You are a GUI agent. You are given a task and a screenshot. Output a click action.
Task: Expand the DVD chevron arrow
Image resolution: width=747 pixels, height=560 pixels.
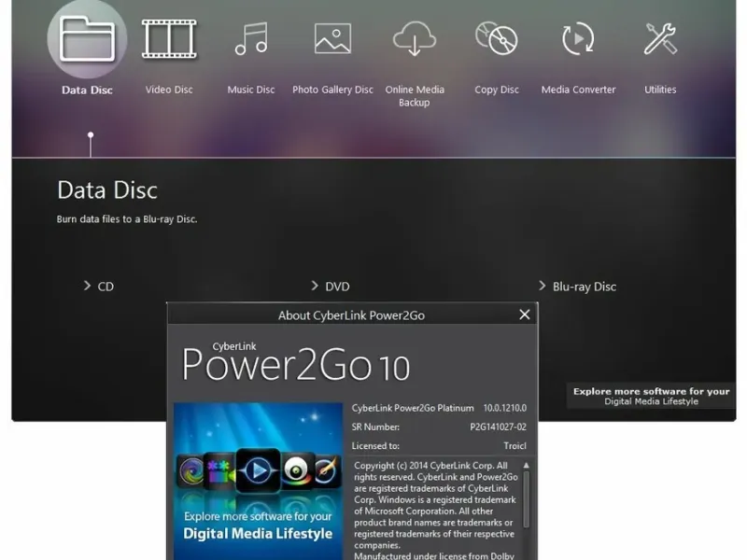pos(315,286)
